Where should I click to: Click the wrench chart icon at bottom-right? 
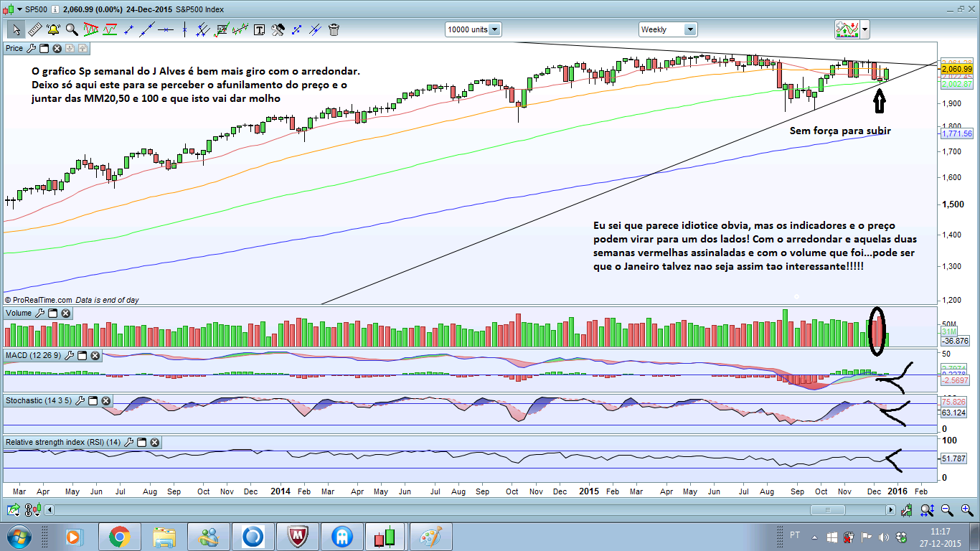908,510
